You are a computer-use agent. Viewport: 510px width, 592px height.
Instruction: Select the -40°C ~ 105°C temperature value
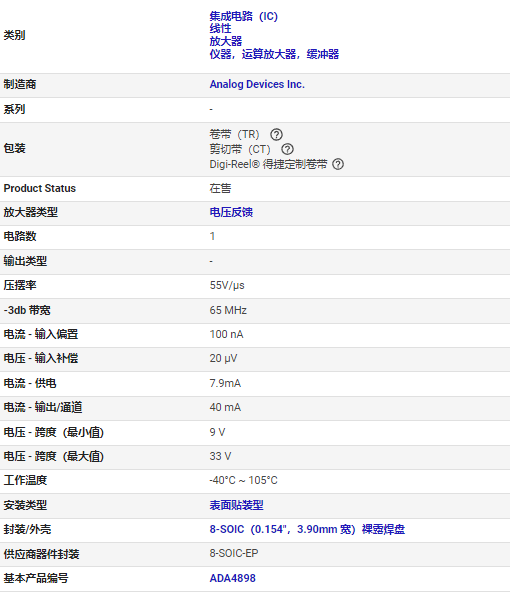click(x=243, y=480)
